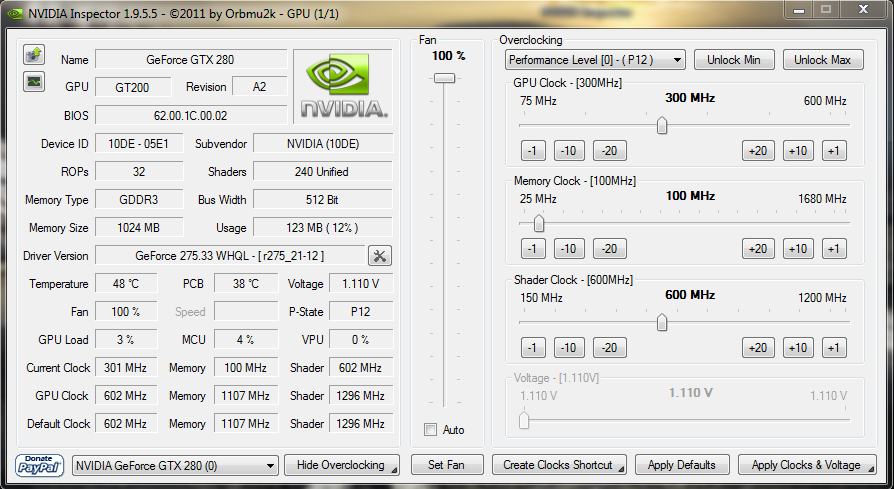Image resolution: width=894 pixels, height=489 pixels.
Task: Decrease Memory Clock by 10 MHz
Action: click(568, 249)
